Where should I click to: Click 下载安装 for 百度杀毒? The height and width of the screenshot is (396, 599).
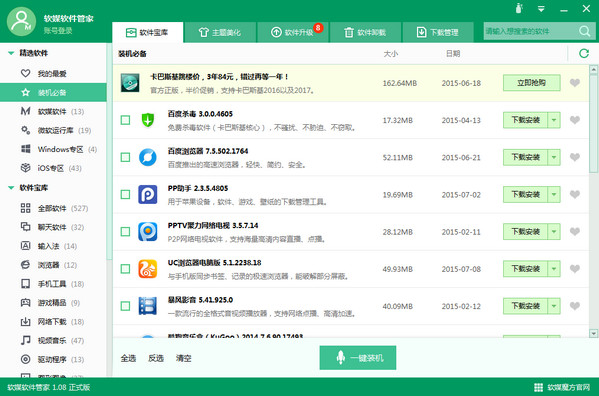tap(525, 120)
